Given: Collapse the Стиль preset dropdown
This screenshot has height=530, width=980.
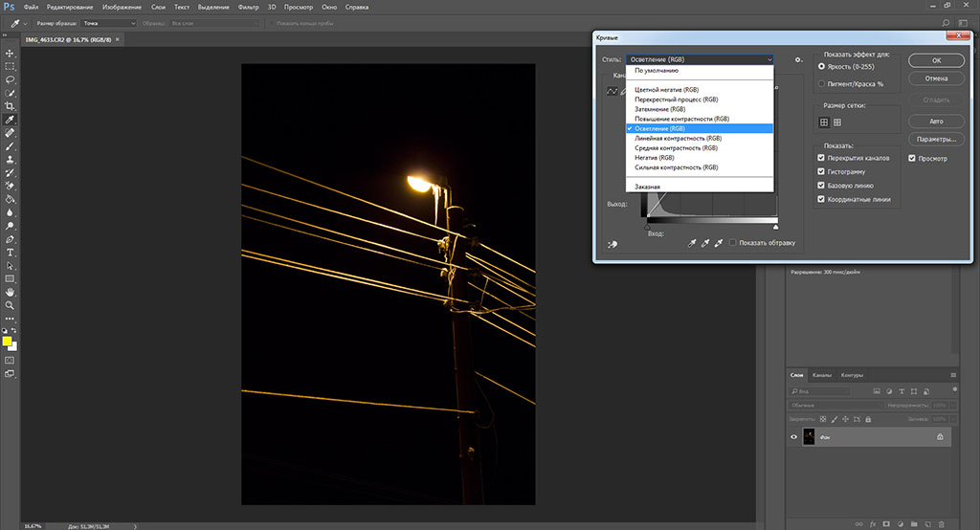Looking at the screenshot, I should (768, 59).
